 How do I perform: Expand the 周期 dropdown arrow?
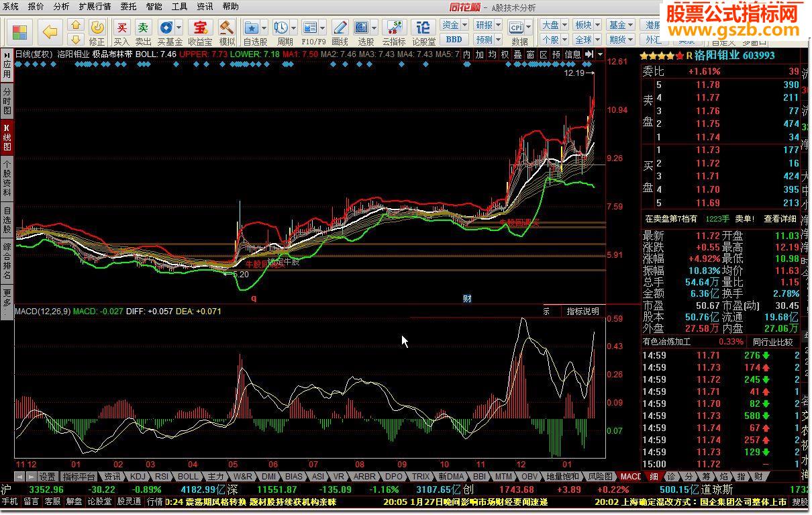coord(294,28)
